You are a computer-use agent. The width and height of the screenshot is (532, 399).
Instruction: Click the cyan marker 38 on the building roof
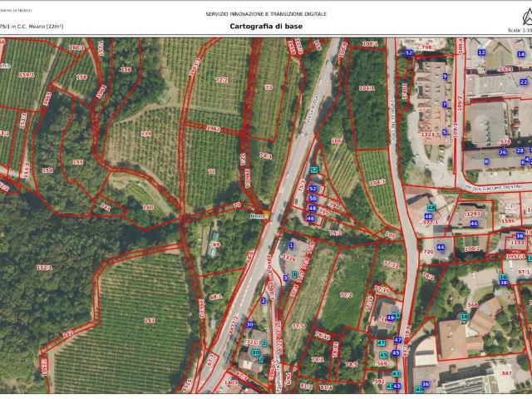coord(464,318)
